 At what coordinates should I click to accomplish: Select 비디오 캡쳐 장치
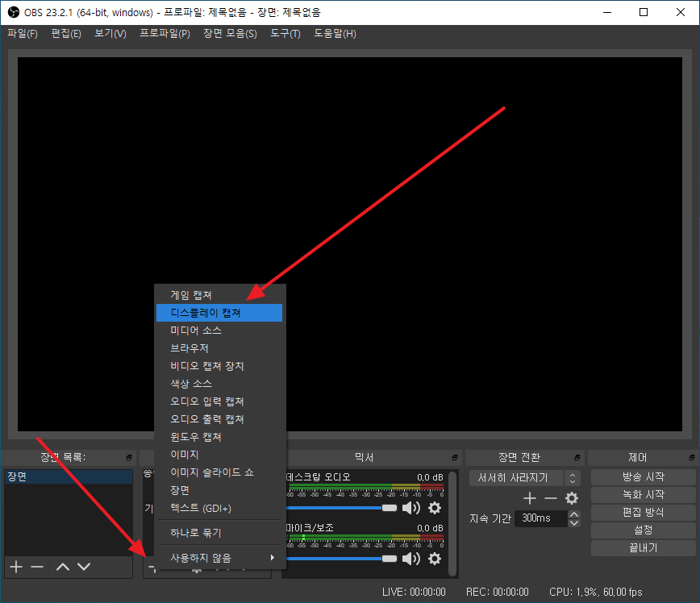[x=219, y=366]
